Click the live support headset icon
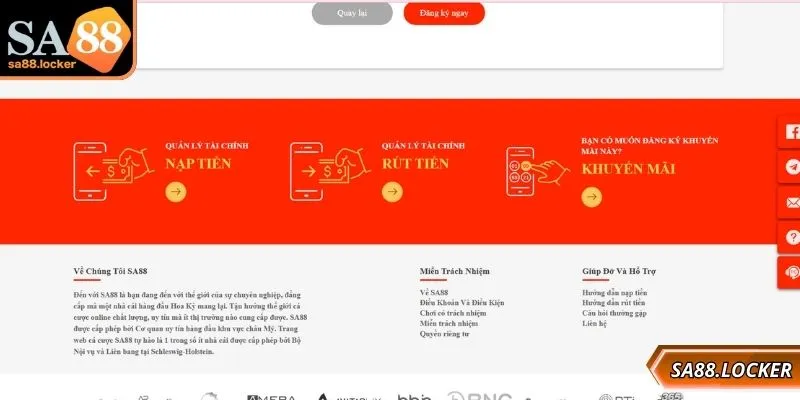800x400 pixels. pos(791,272)
